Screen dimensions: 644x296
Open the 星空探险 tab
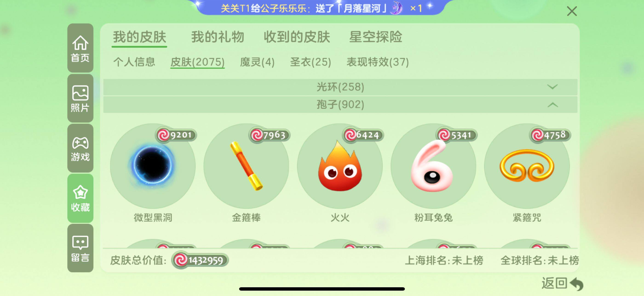click(376, 37)
